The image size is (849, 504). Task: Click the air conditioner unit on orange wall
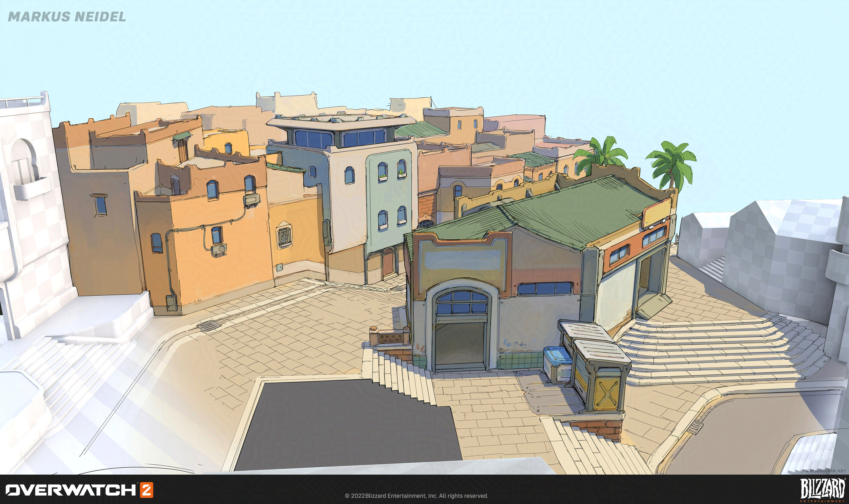[219, 249]
